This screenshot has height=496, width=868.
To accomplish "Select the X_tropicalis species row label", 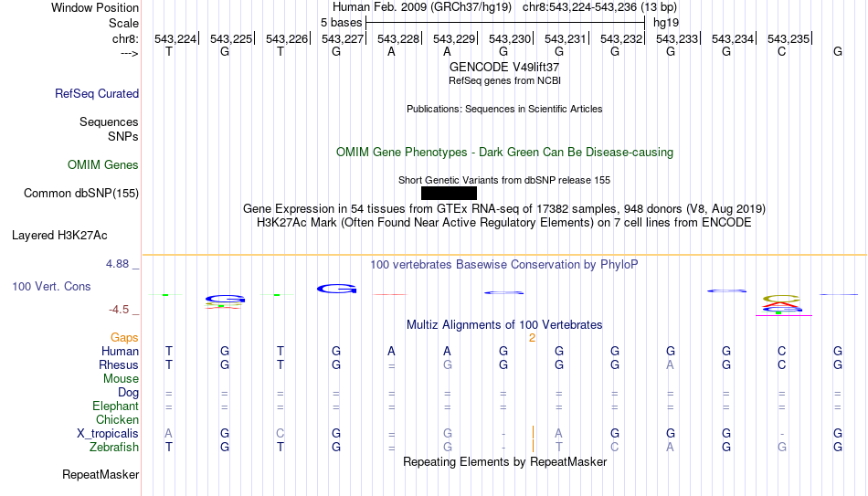I will click(x=108, y=434).
